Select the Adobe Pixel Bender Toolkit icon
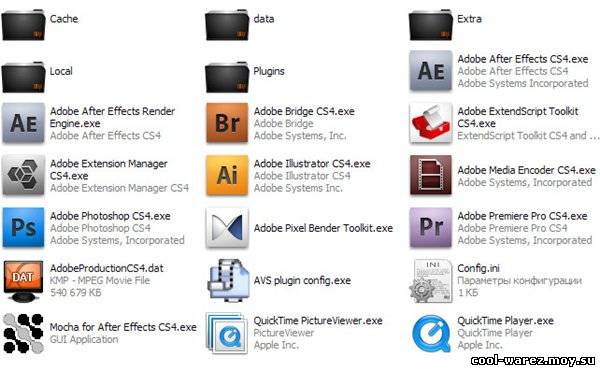 point(227,228)
